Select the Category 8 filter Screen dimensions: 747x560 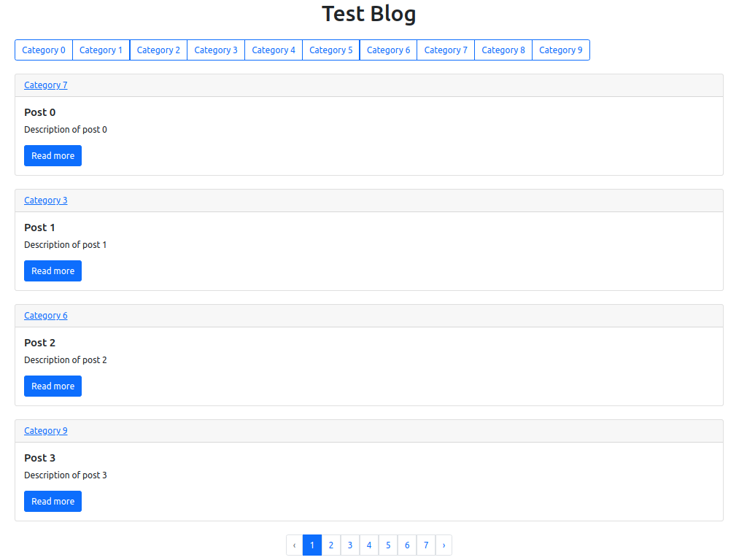pyautogui.click(x=503, y=50)
